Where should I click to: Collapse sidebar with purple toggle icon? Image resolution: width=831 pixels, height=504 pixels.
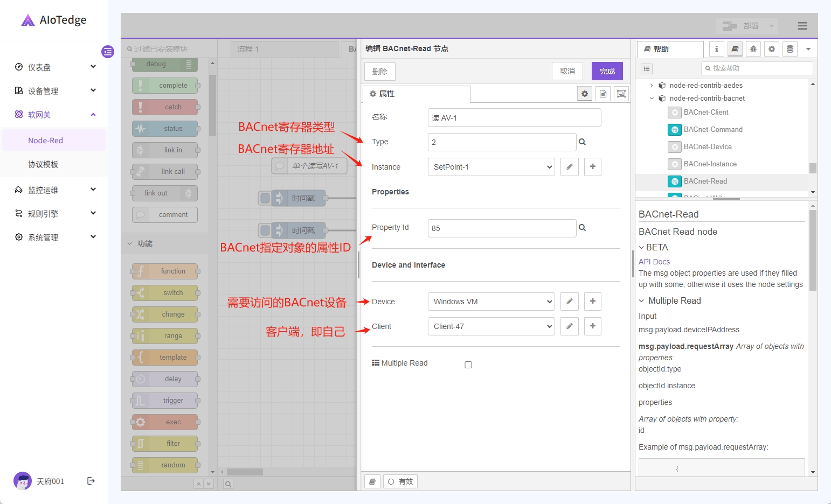108,52
